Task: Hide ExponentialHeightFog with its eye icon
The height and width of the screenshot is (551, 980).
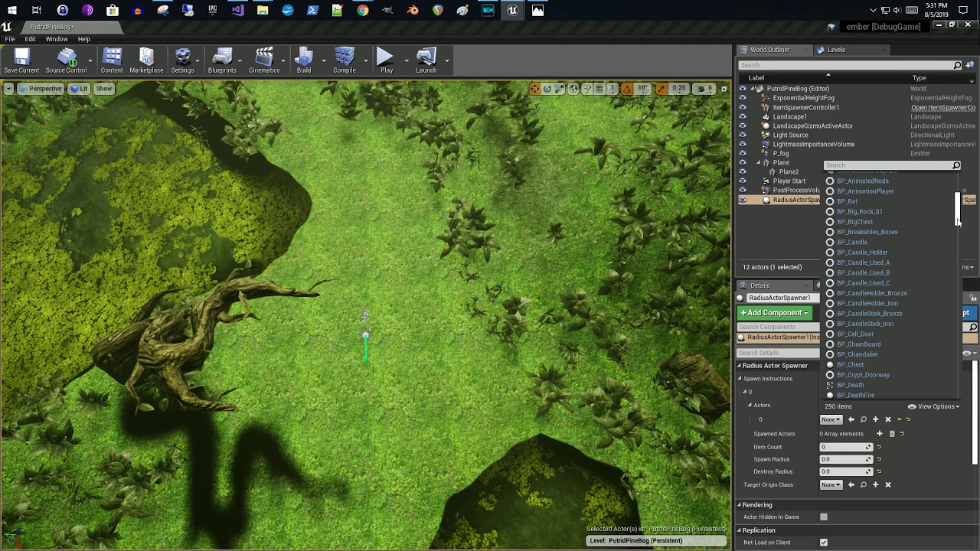Action: (742, 98)
